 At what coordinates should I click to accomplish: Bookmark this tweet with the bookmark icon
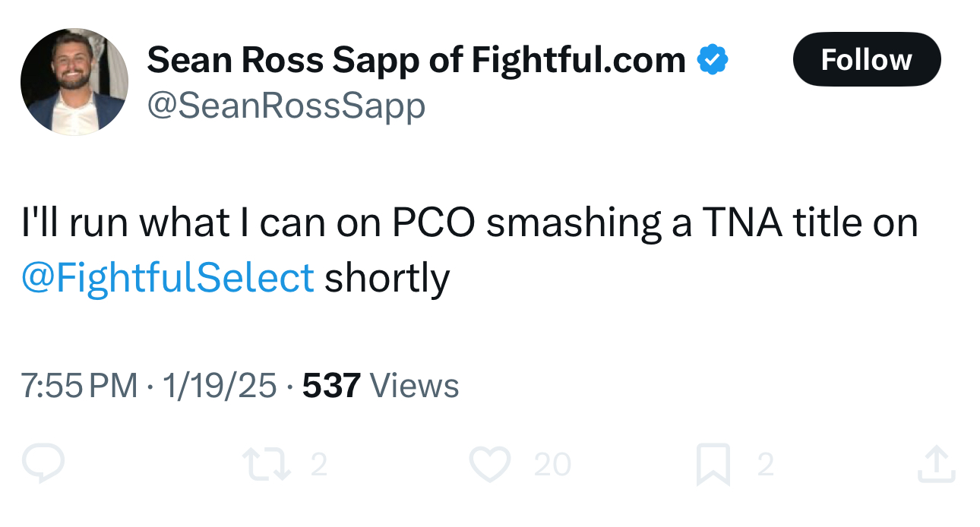coord(713,464)
